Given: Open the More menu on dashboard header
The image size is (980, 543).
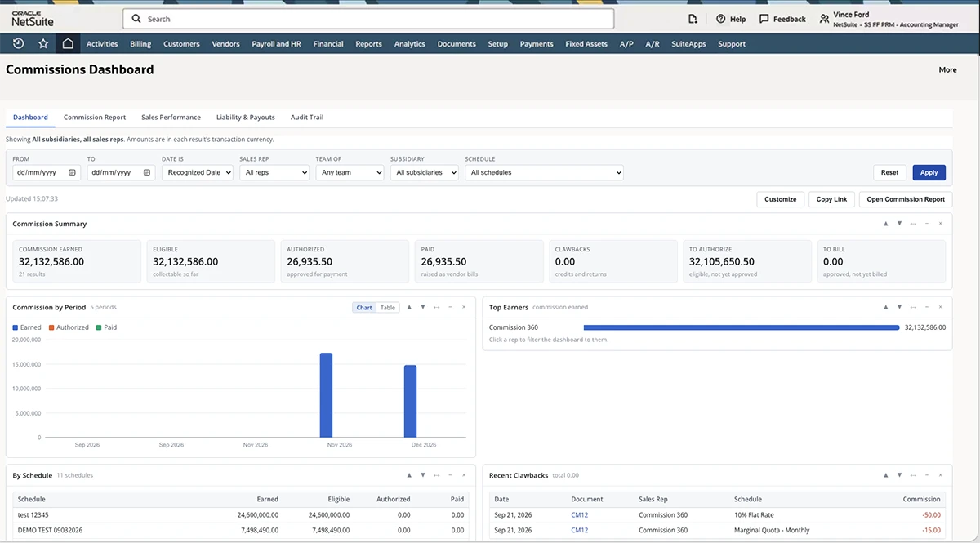Looking at the screenshot, I should (x=947, y=70).
